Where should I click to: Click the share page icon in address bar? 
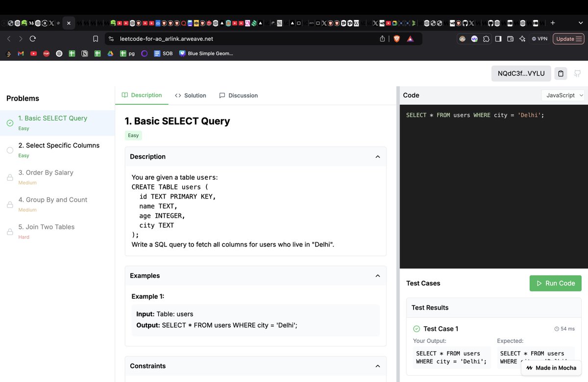(382, 39)
